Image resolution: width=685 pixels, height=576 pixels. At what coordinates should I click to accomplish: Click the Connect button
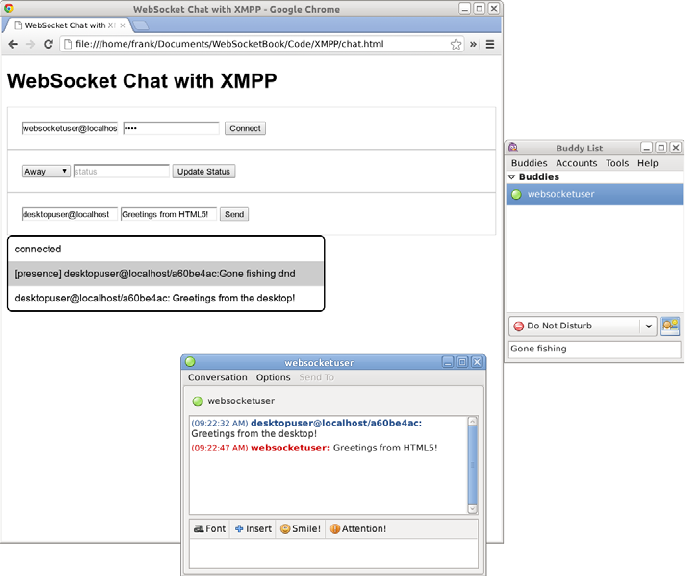pos(245,128)
